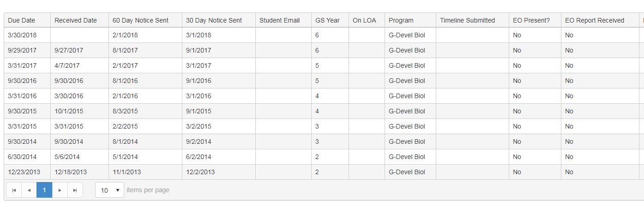Sort by Student Email column
Screen dimensions: 644x212
click(279, 20)
